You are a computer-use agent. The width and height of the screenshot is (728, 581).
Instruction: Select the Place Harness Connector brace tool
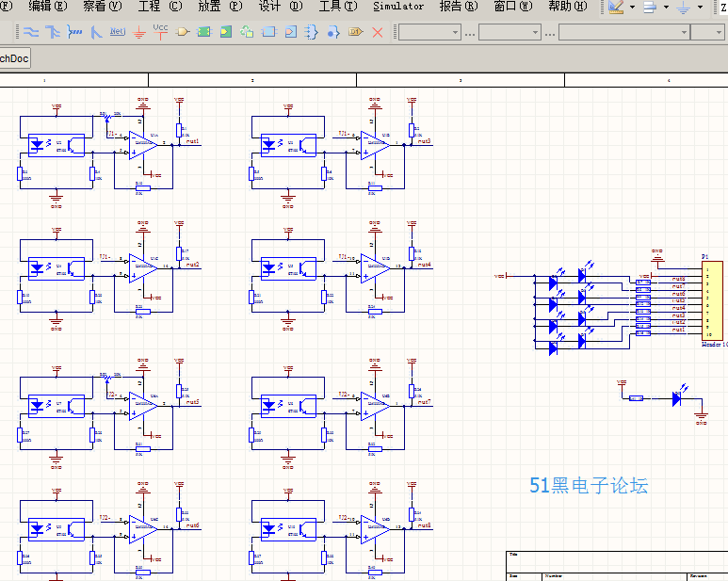pos(311,32)
